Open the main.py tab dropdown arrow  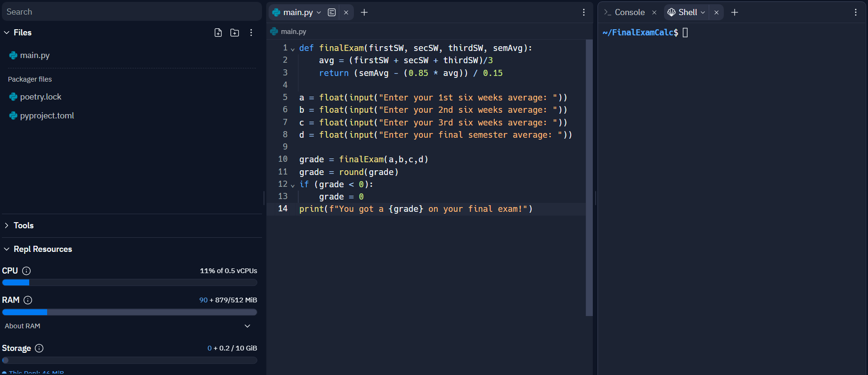pyautogui.click(x=319, y=12)
